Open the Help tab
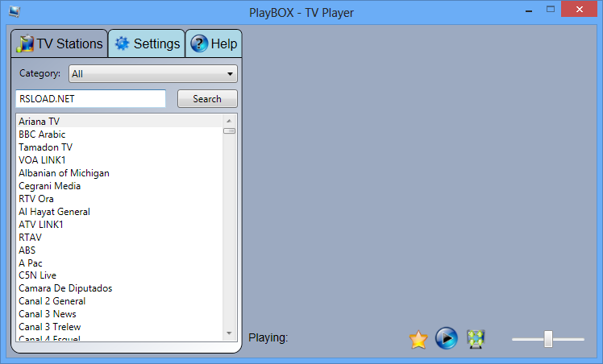 pyautogui.click(x=214, y=43)
